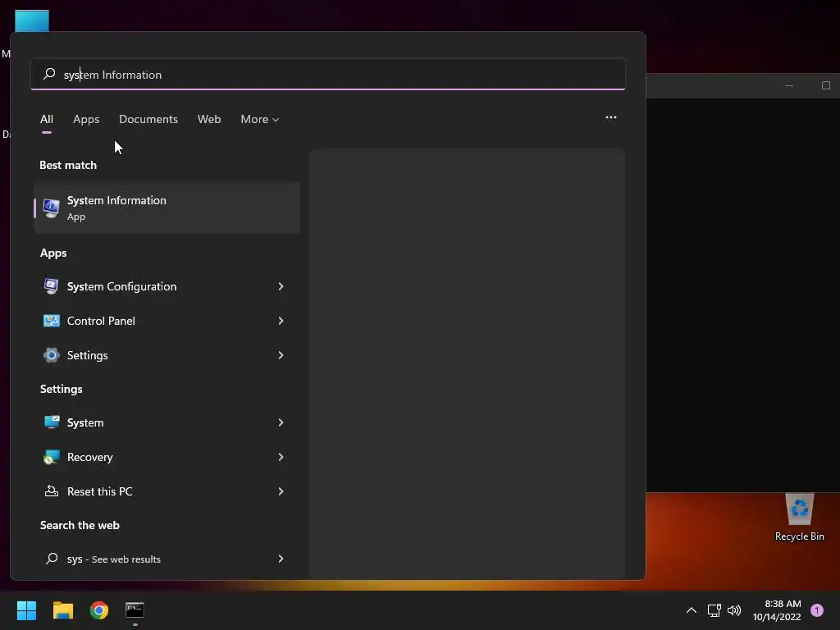
Task: Click the web search magnifier icon beside sys
Action: click(52, 559)
